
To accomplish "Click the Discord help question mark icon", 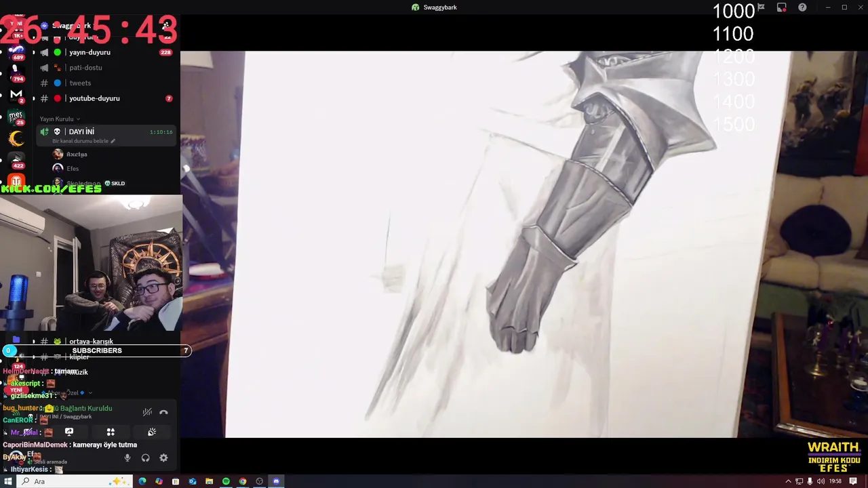I will (802, 7).
